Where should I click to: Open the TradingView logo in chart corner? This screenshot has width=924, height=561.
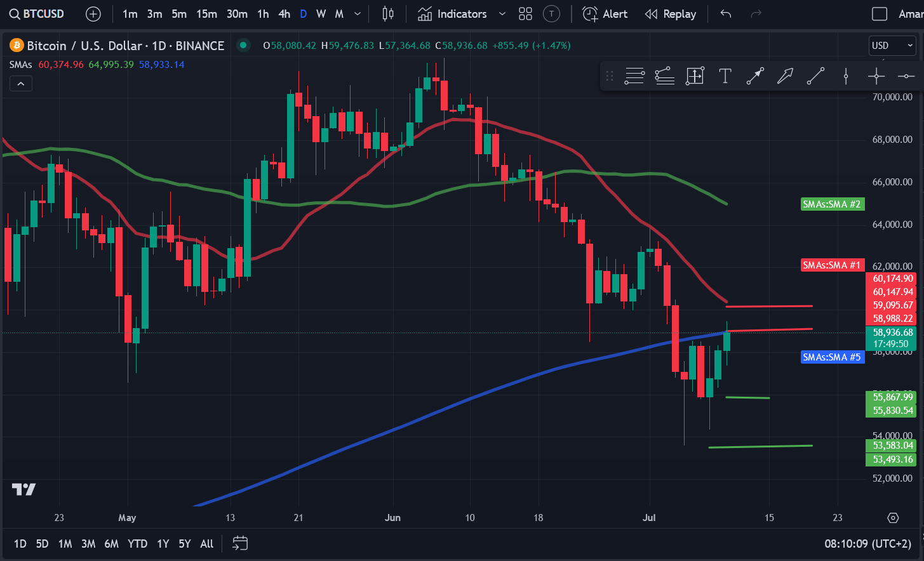coord(23,489)
